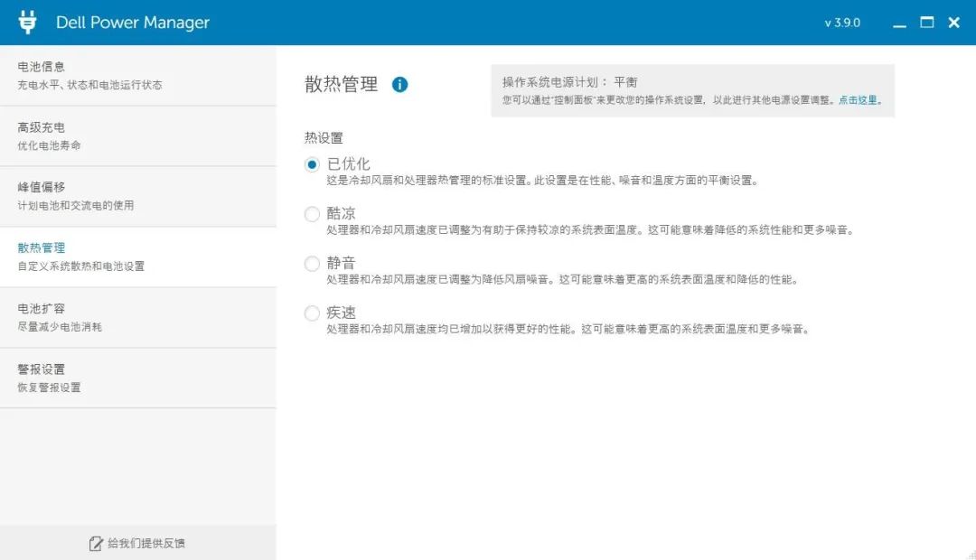Click the 计划电池和交流电的使用 subtitle
Screen dimensions: 976x560
click(x=75, y=205)
